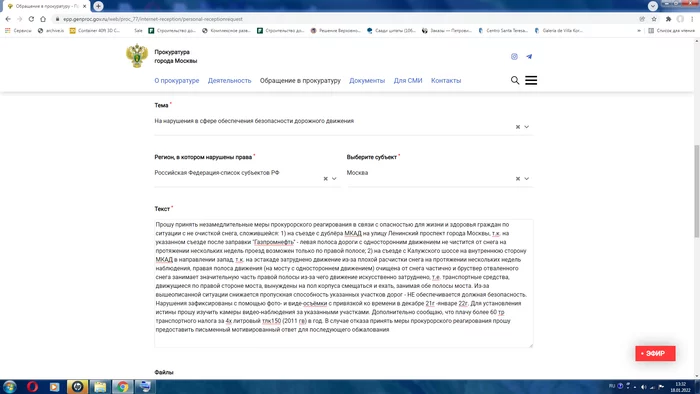Open the 'О прокуратуре' menu item
700x394 pixels.
(x=177, y=81)
